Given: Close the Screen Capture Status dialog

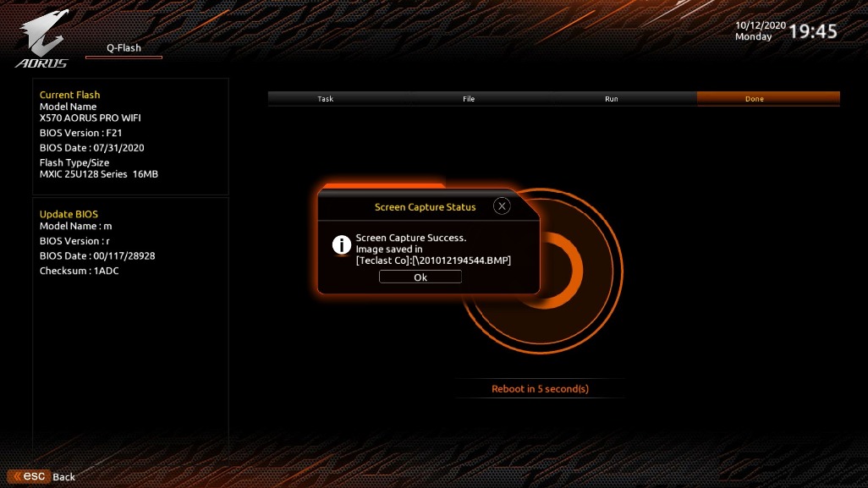Looking at the screenshot, I should [502, 206].
